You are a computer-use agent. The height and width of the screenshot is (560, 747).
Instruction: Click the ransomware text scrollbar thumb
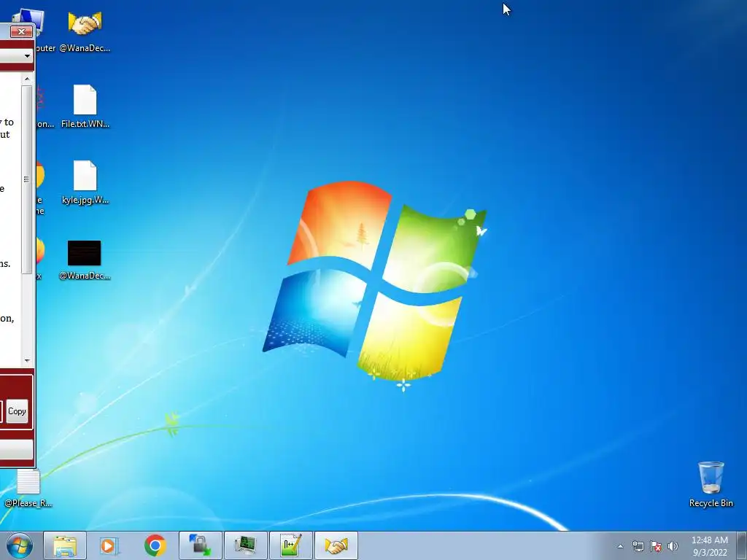click(x=27, y=179)
